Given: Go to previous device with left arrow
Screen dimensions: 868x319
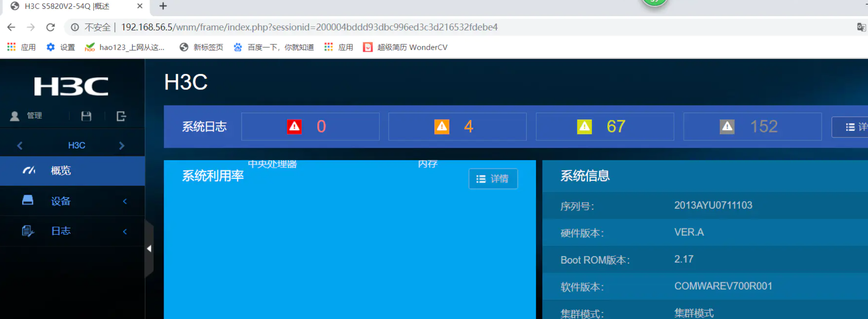Looking at the screenshot, I should 20,146.
